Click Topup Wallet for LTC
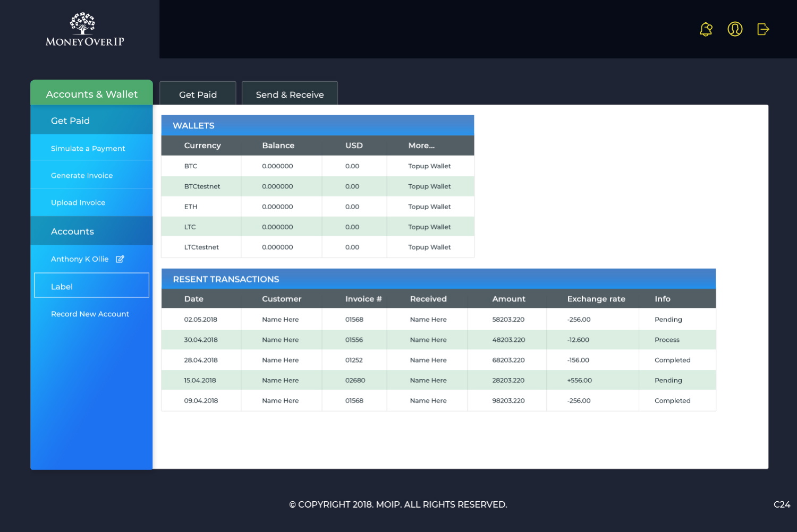The width and height of the screenshot is (797, 532). tap(429, 227)
